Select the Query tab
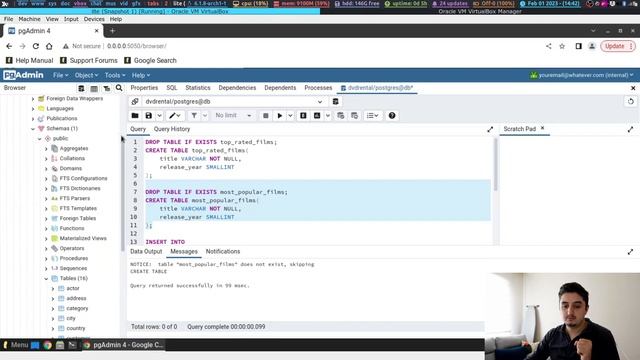 pos(138,129)
